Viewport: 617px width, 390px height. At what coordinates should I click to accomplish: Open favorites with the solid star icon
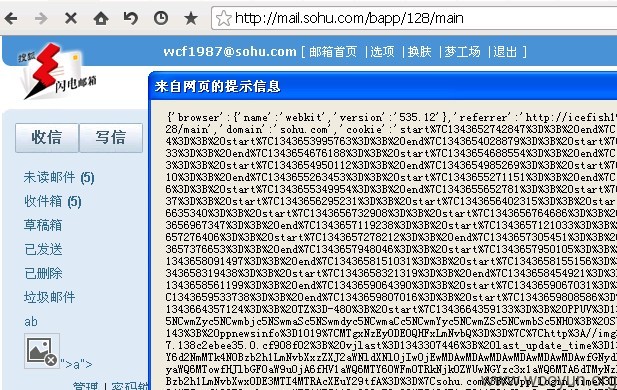[x=191, y=18]
